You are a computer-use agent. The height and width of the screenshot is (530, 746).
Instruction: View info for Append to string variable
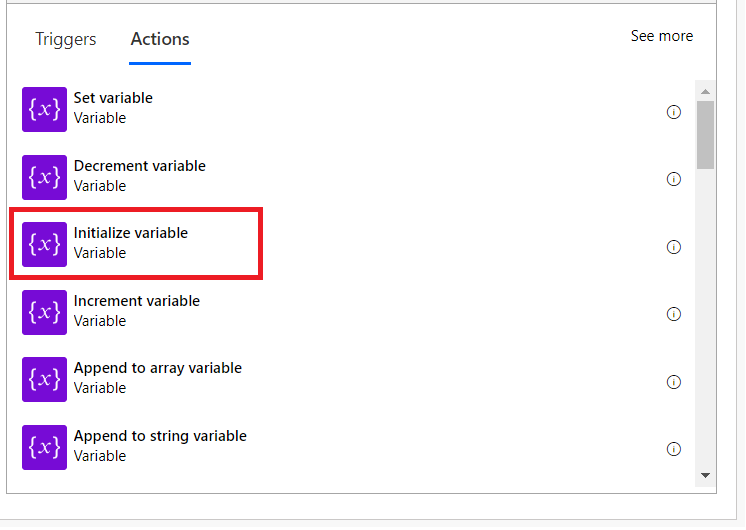(x=673, y=449)
